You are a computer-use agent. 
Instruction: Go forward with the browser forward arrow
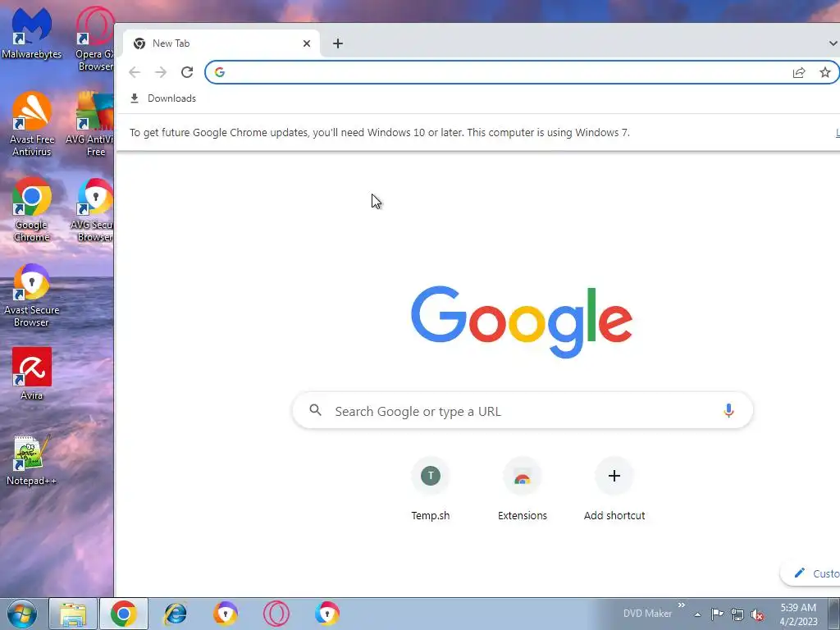coord(161,72)
